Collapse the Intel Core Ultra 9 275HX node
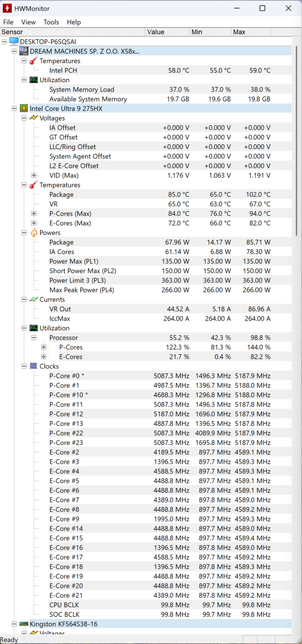This screenshot has height=644, width=302. point(14,108)
